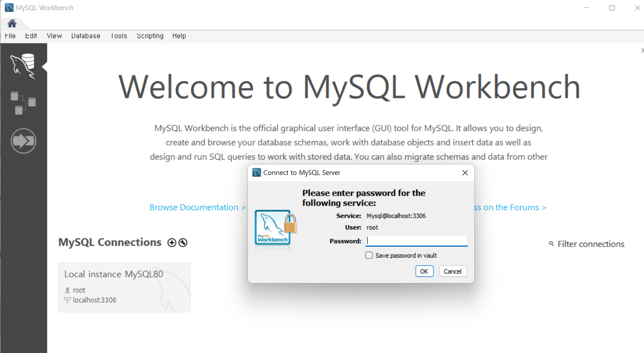Viewport: 644px width, 353px height.
Task: Focus the Password input field
Action: tap(416, 241)
